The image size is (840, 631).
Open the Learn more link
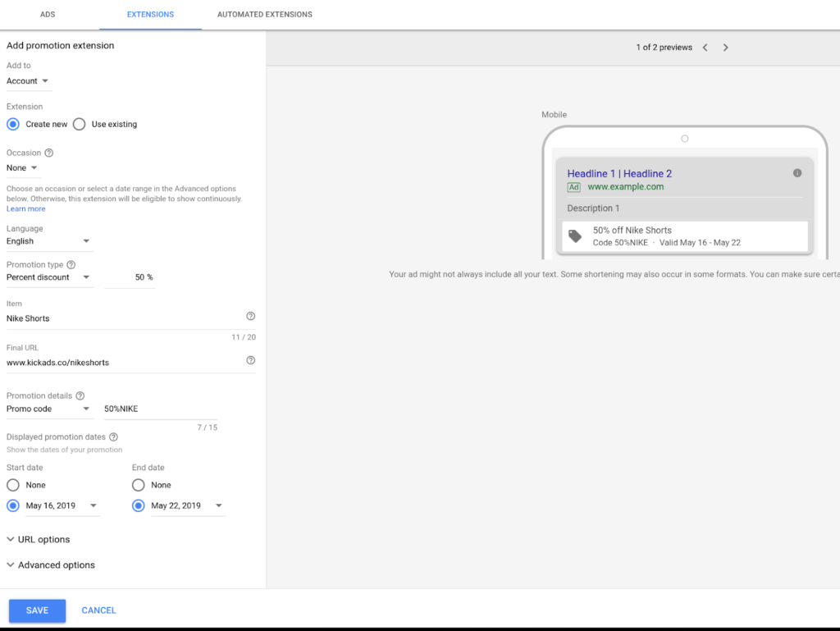point(25,209)
